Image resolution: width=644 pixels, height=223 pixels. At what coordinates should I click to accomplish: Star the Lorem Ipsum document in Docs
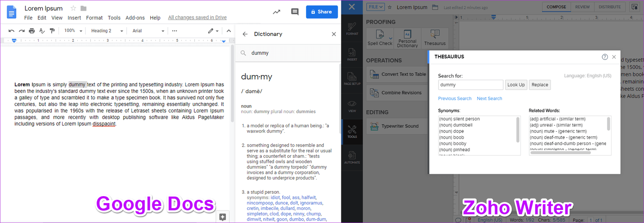tap(73, 8)
